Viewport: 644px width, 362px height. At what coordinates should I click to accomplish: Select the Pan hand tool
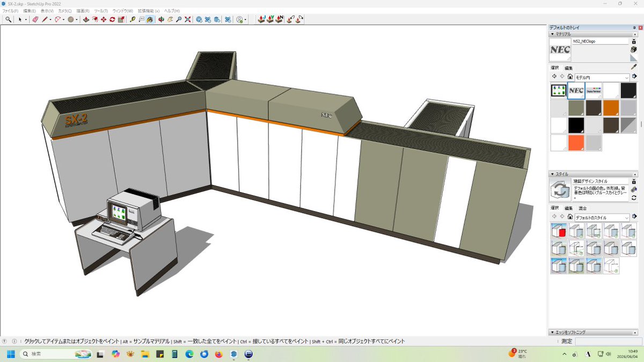[170, 19]
